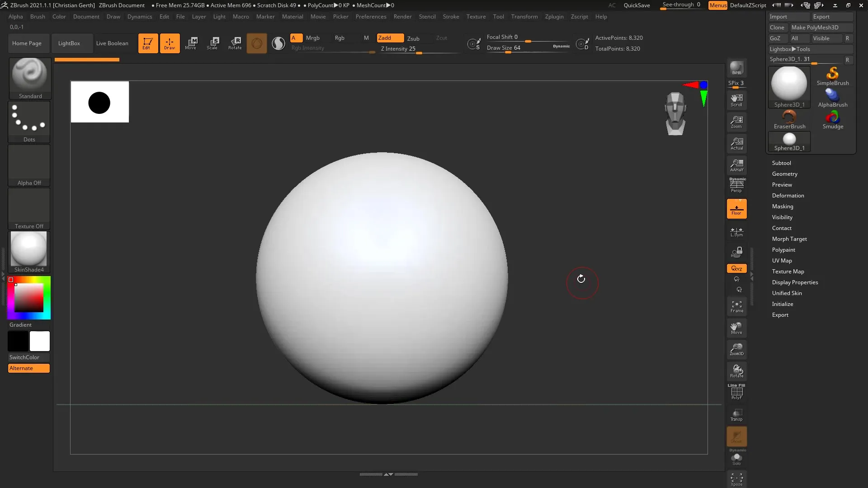Select the Draw mode button
The height and width of the screenshot is (488, 868).
[x=170, y=43]
